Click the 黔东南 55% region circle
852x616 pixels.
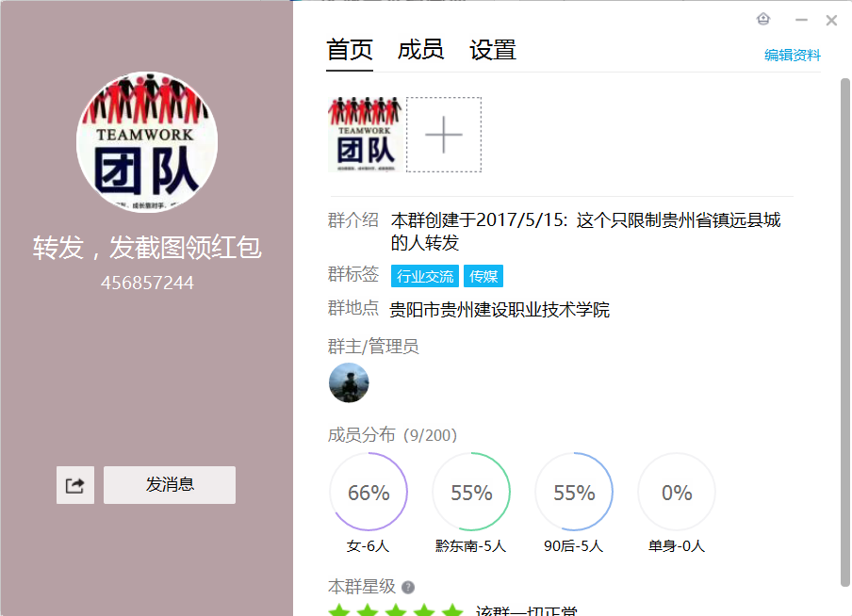[471, 493]
